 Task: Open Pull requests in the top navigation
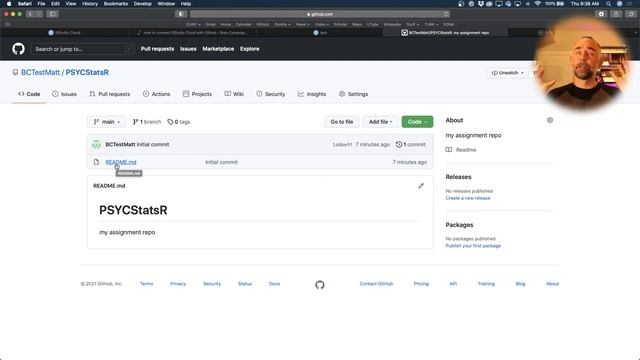tap(157, 49)
